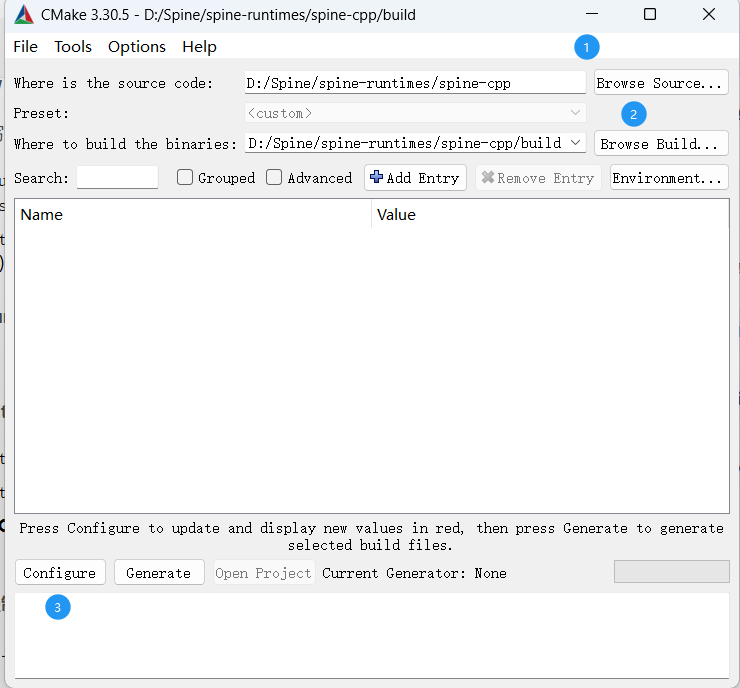Click the Browse Source button
The width and height of the screenshot is (740, 688).
click(661, 83)
